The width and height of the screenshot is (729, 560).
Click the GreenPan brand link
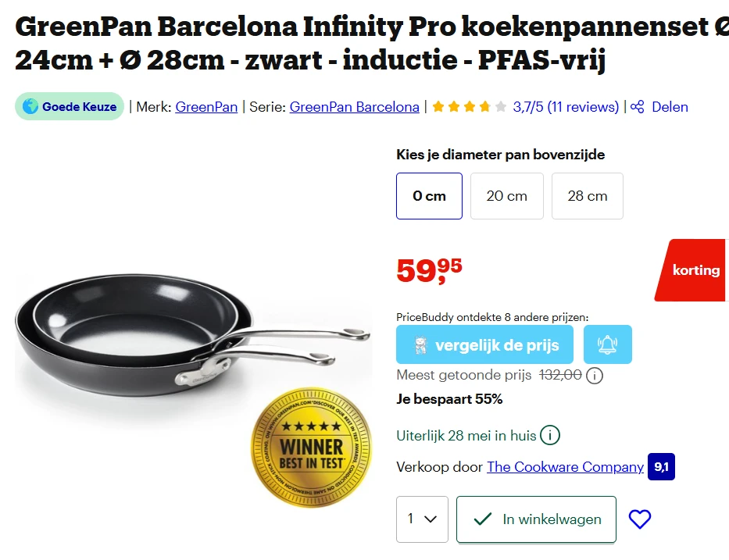tap(206, 107)
